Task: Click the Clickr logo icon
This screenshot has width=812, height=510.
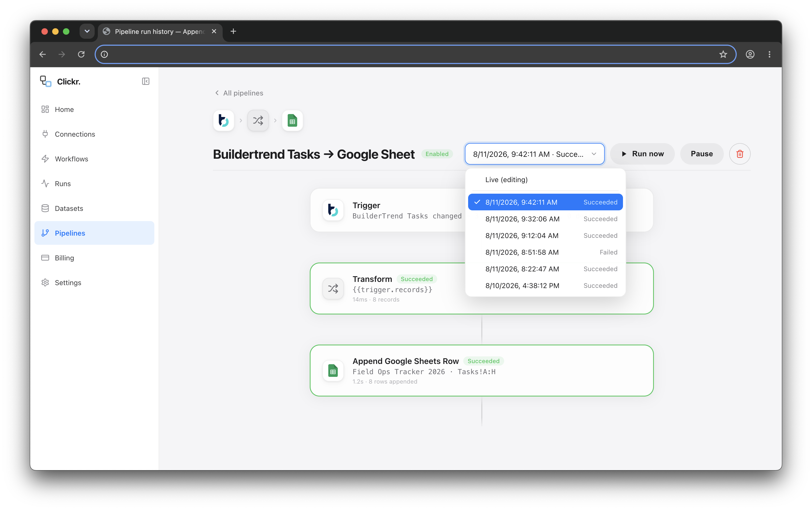Action: [x=45, y=81]
